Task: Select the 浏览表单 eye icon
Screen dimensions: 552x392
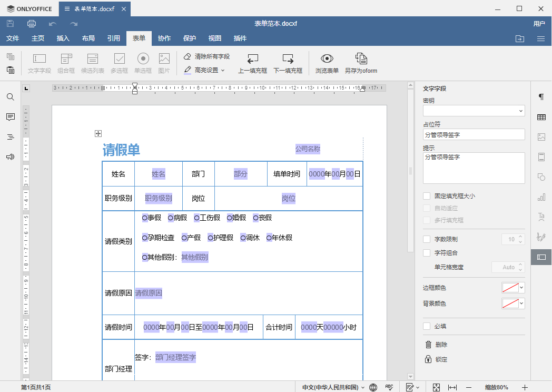Action: (x=327, y=58)
